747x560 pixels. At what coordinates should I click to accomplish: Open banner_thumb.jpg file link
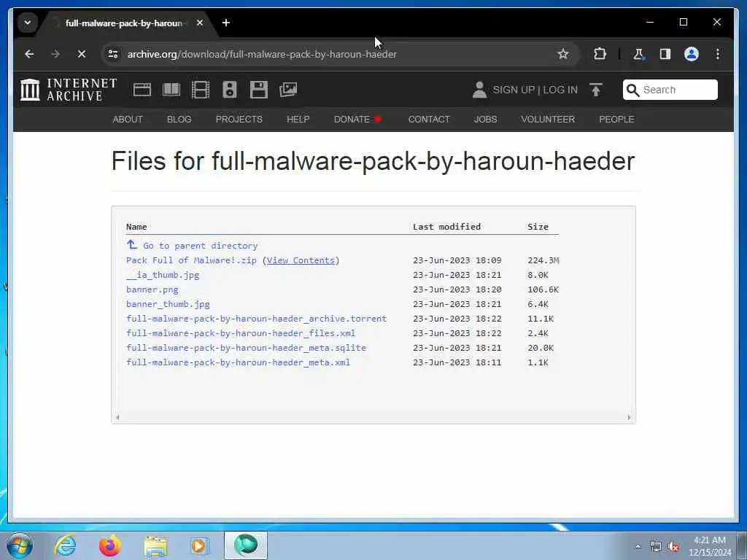(x=168, y=304)
